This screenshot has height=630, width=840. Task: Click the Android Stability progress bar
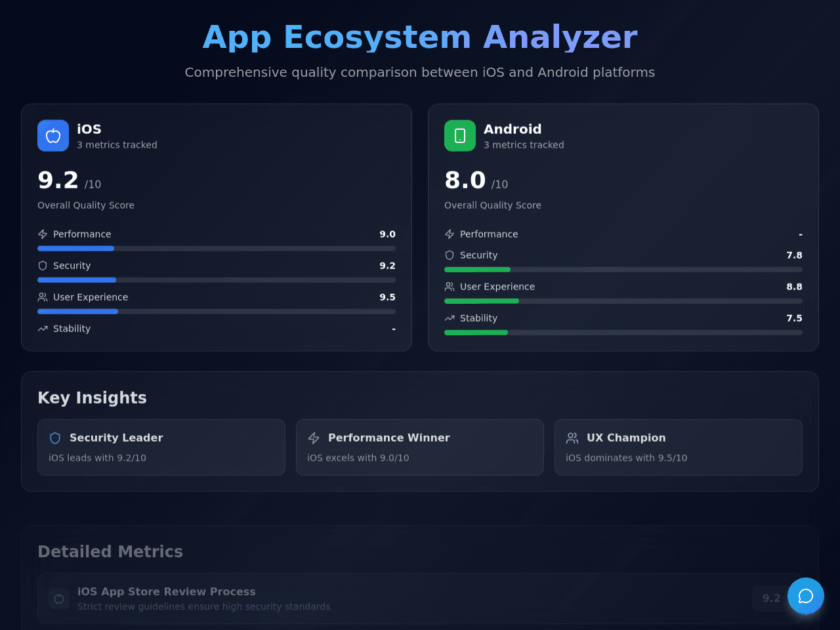[x=623, y=333]
